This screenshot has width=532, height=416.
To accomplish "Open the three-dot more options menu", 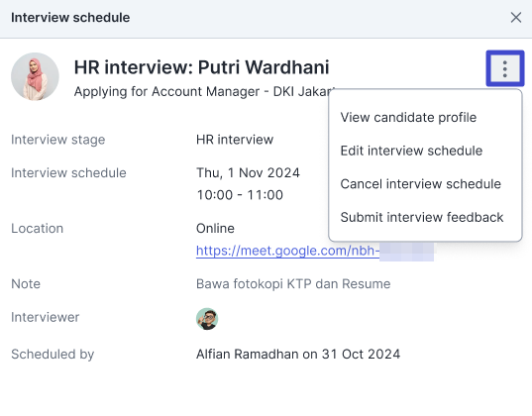I will pyautogui.click(x=505, y=69).
